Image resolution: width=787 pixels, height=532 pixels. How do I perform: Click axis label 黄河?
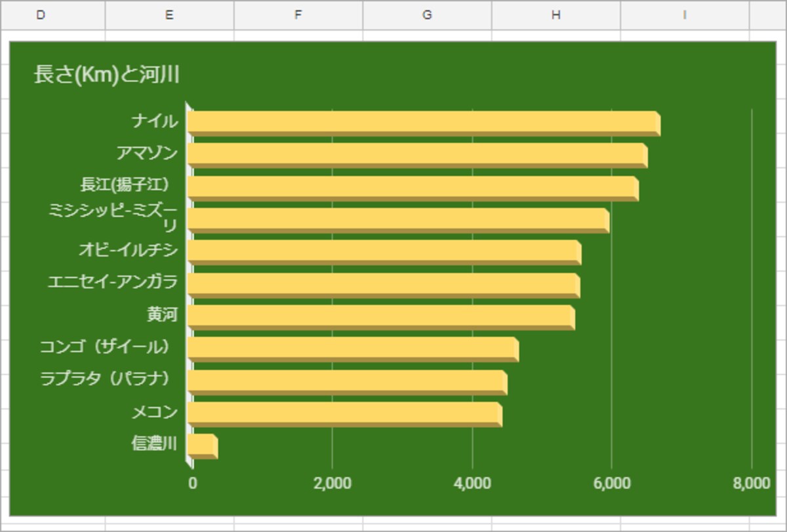coord(162,314)
